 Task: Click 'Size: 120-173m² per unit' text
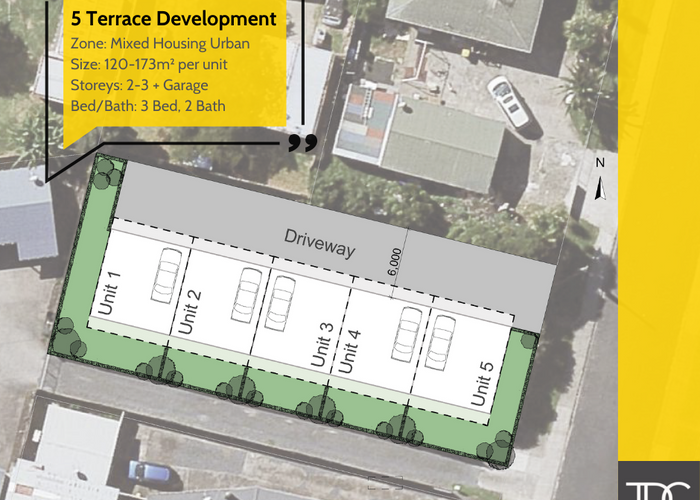coord(149,65)
